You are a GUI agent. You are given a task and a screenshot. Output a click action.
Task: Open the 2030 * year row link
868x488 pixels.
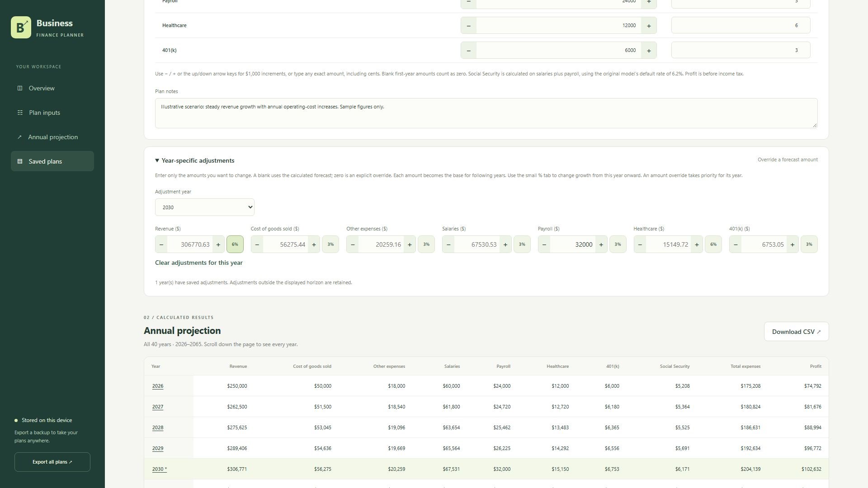(159, 469)
